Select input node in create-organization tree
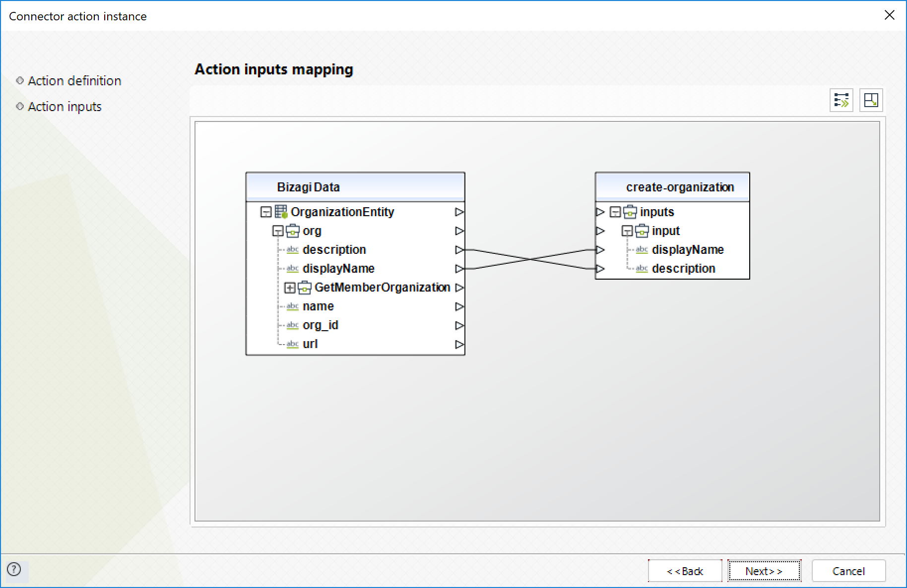The height and width of the screenshot is (588, 907). [665, 231]
